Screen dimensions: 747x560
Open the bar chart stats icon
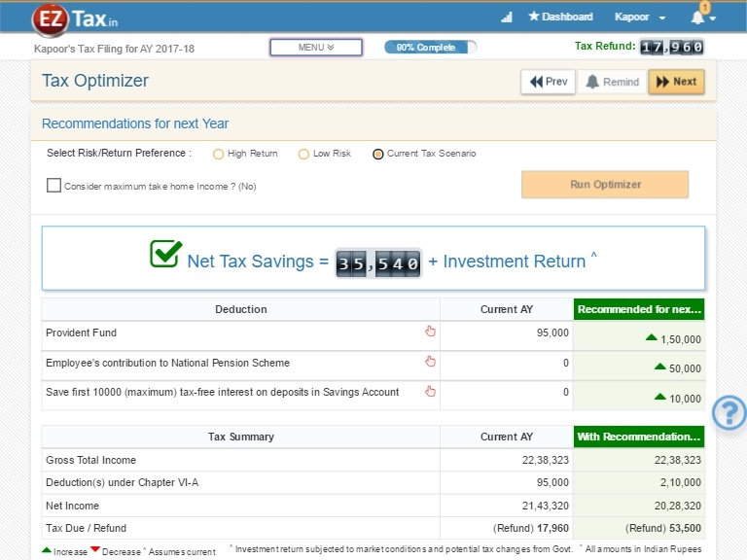(x=507, y=17)
